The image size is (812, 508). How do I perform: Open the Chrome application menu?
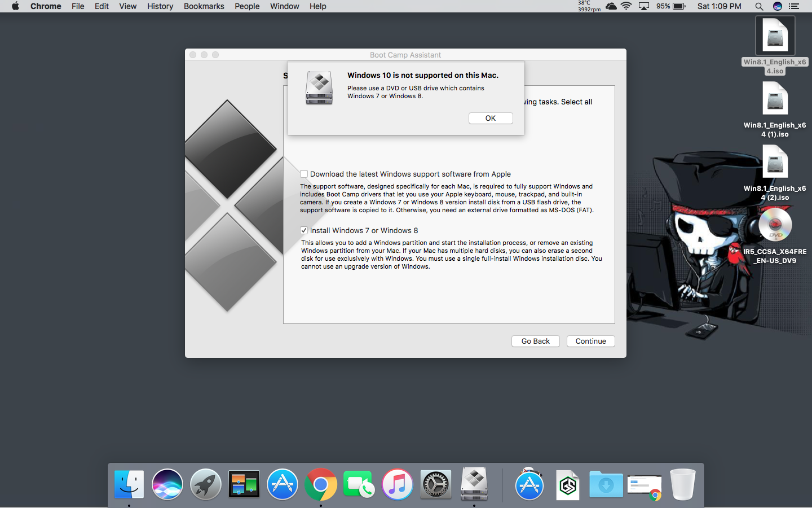click(x=46, y=6)
